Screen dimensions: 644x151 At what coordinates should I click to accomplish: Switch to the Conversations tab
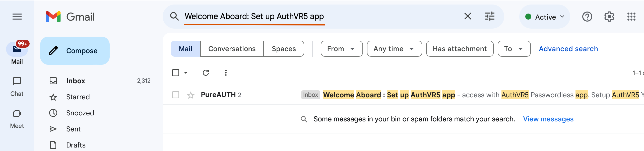pyautogui.click(x=232, y=49)
